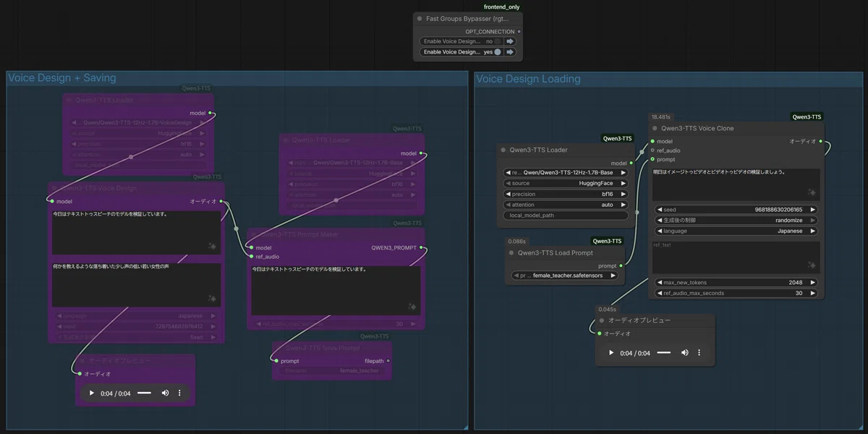This screenshot has width=868, height=434.
Task: Click sparkle icon in the ref_text box
Action: (812, 267)
